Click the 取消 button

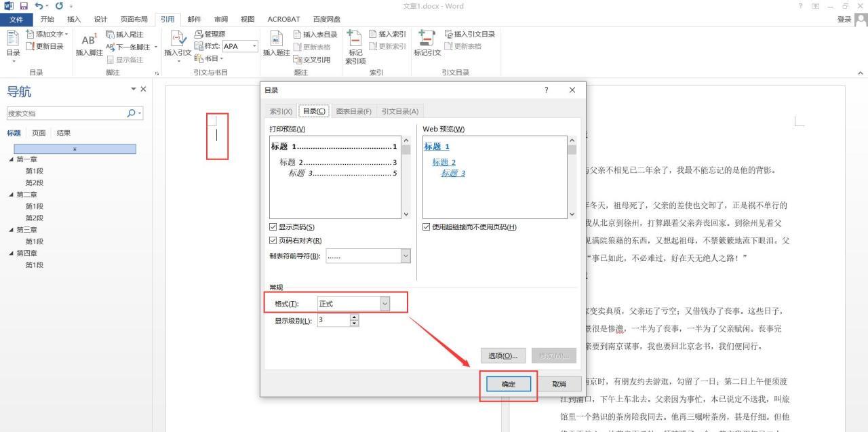pyautogui.click(x=559, y=385)
